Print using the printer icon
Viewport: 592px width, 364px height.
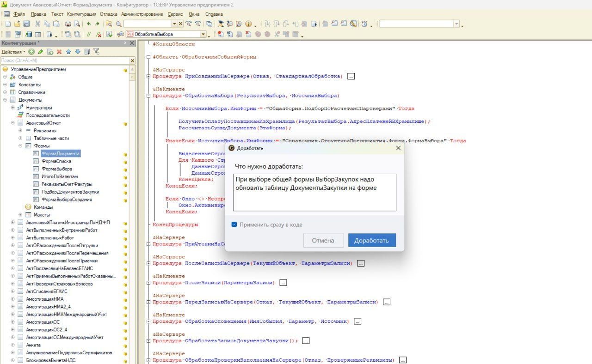(68, 24)
